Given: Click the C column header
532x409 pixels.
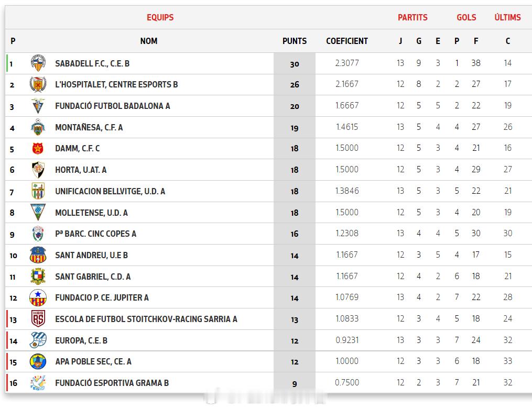Looking at the screenshot, I should 507,41.
